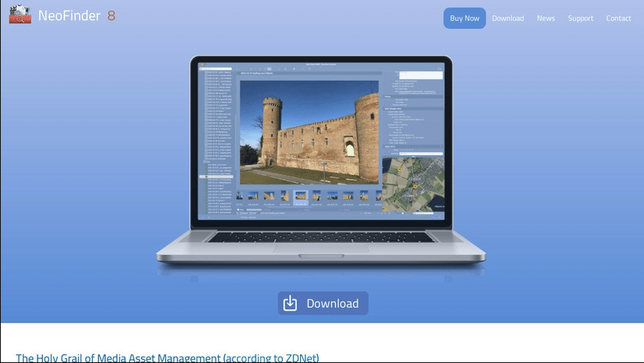644x363 pixels.
Task: Go to the News page
Action: coord(546,18)
